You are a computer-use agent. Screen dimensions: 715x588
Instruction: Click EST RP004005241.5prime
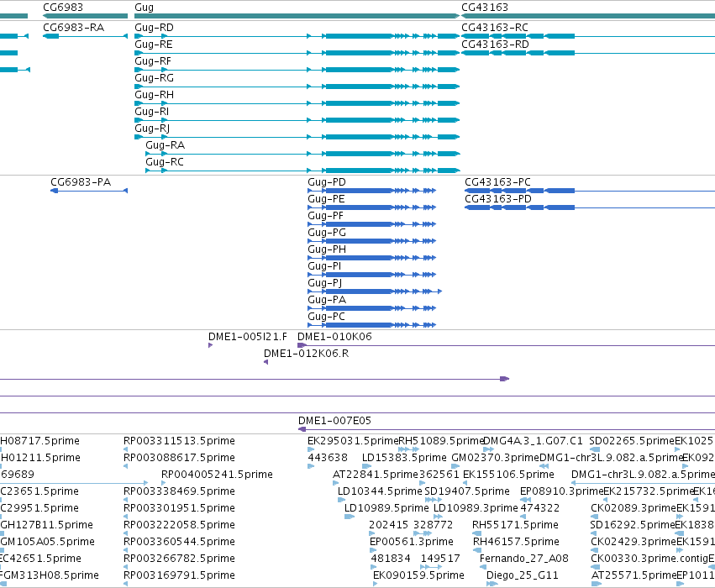[217, 475]
